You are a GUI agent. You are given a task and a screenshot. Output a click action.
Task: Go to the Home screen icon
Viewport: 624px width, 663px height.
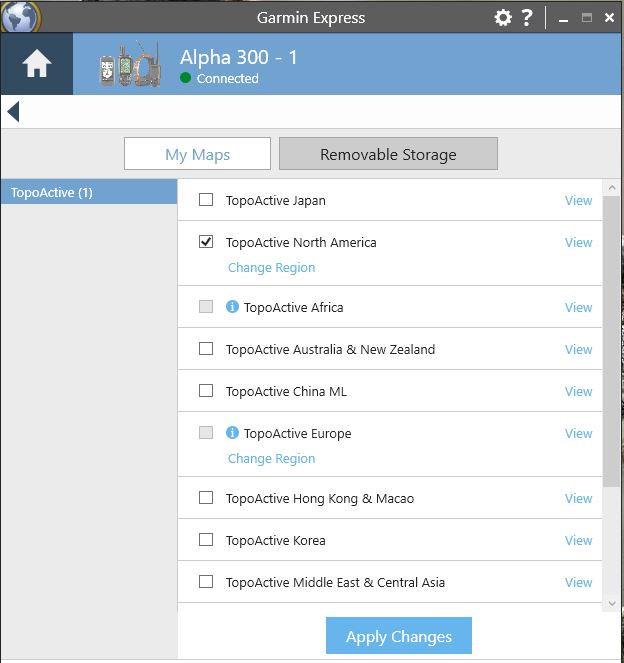(x=37, y=63)
